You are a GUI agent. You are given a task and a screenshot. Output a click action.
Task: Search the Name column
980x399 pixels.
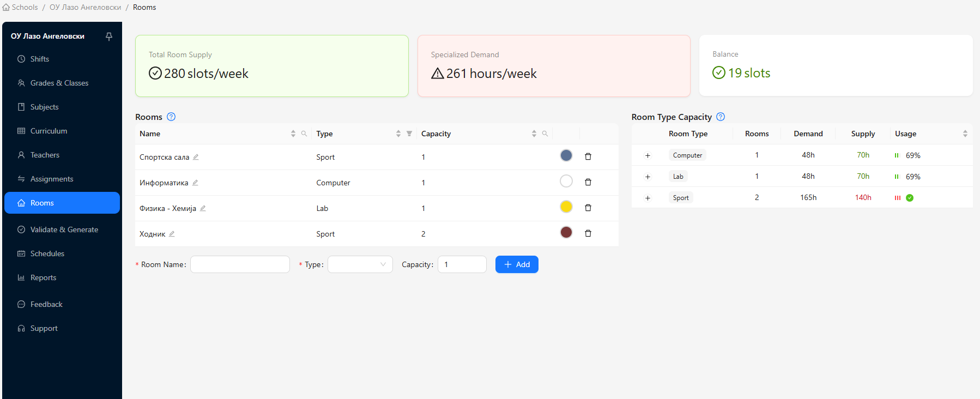coord(304,134)
